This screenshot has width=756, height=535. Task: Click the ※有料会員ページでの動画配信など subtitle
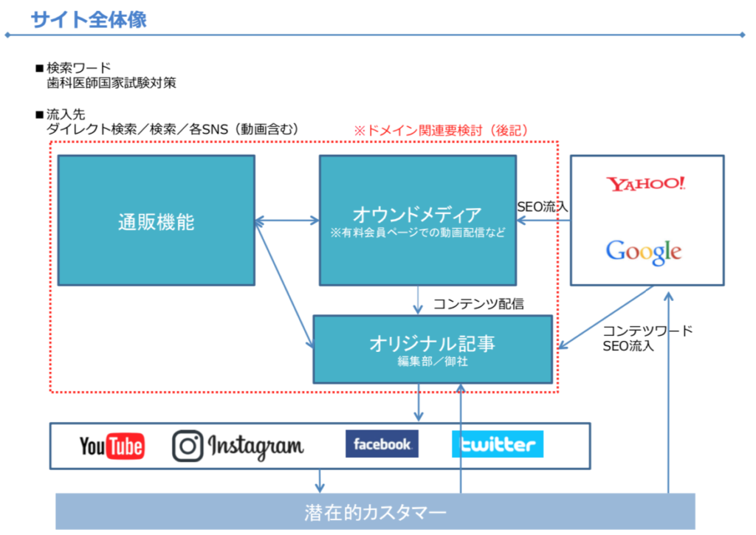[x=418, y=232]
